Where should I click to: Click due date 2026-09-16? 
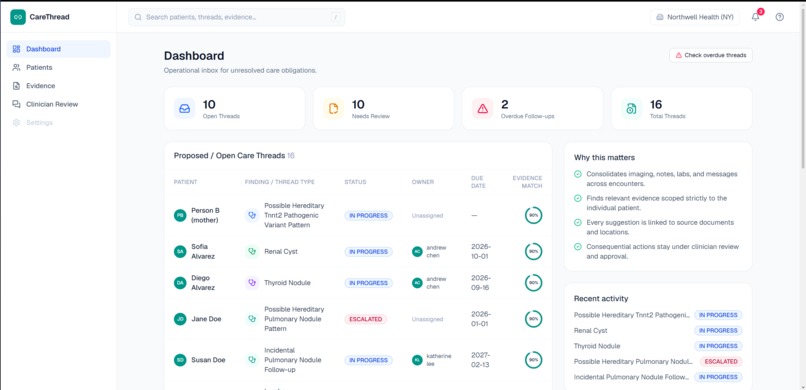481,283
